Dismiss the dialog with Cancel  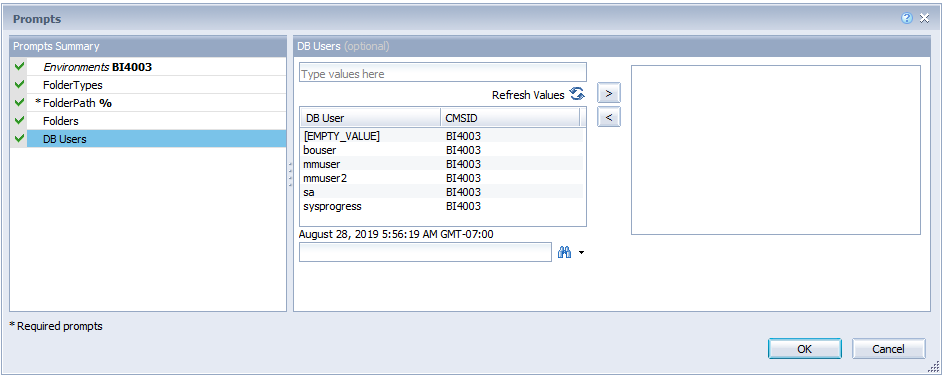pos(888,349)
